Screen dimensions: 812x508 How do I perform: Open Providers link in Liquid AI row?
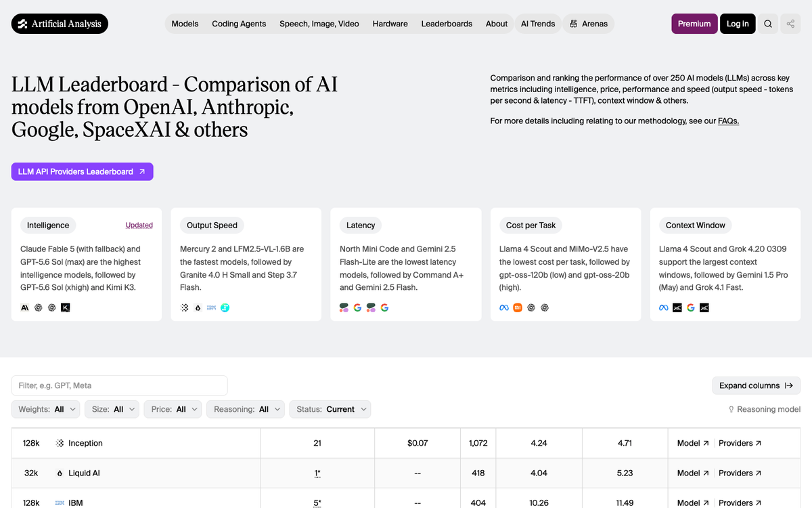(740, 473)
